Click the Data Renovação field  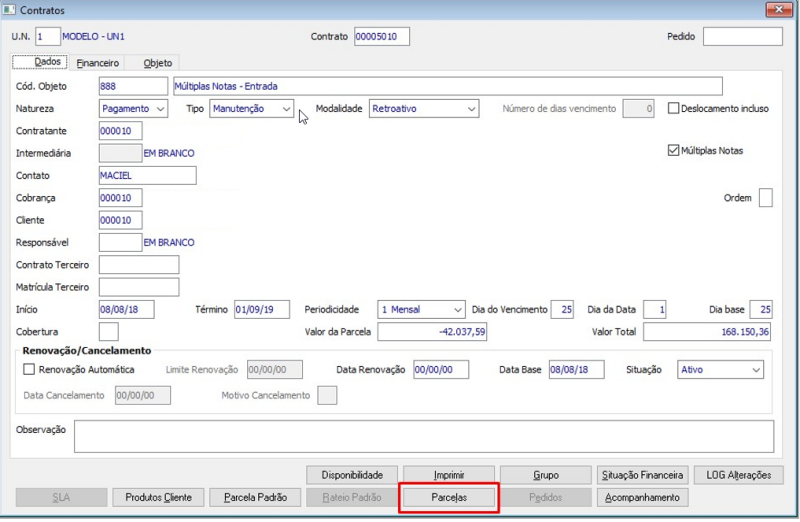[441, 369]
